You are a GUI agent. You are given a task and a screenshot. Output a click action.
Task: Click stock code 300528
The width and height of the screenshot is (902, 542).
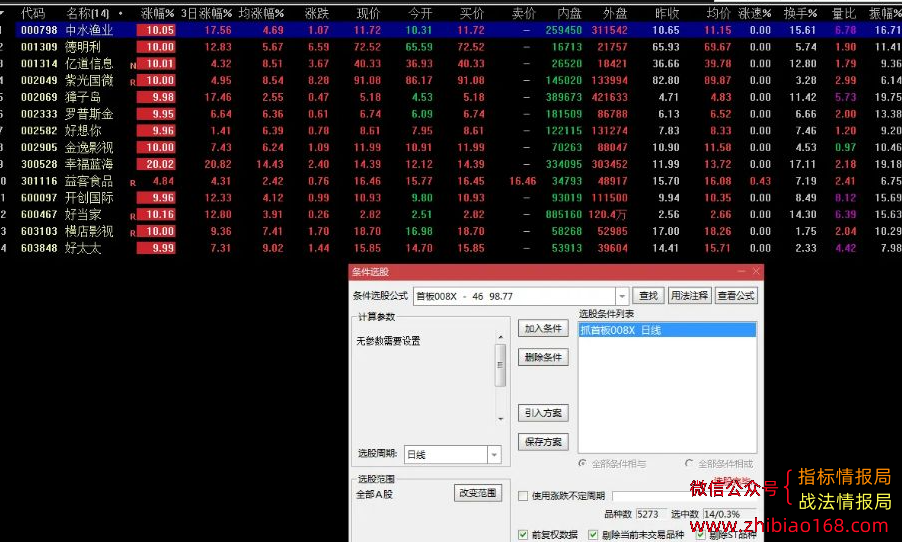pyautogui.click(x=39, y=164)
